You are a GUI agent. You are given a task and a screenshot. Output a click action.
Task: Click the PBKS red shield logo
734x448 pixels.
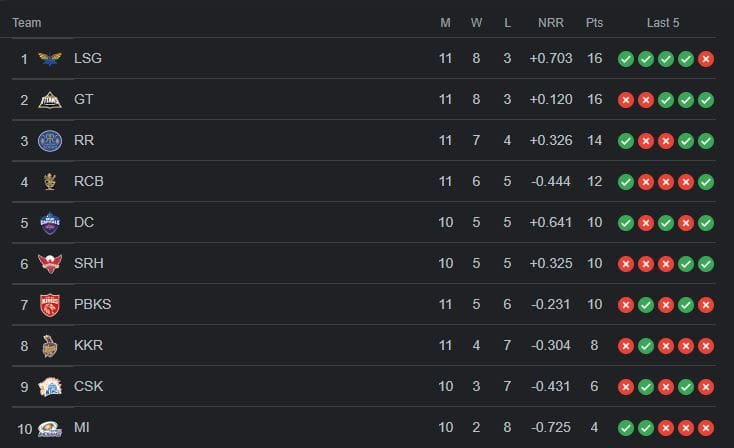click(50, 305)
